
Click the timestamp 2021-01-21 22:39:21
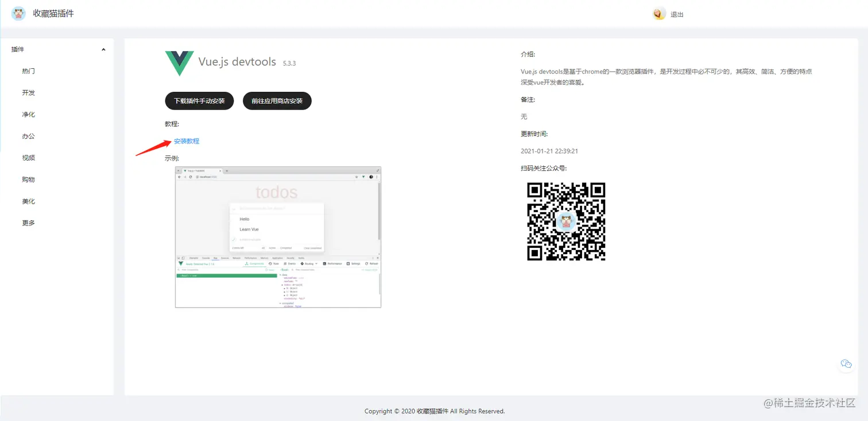tap(549, 151)
